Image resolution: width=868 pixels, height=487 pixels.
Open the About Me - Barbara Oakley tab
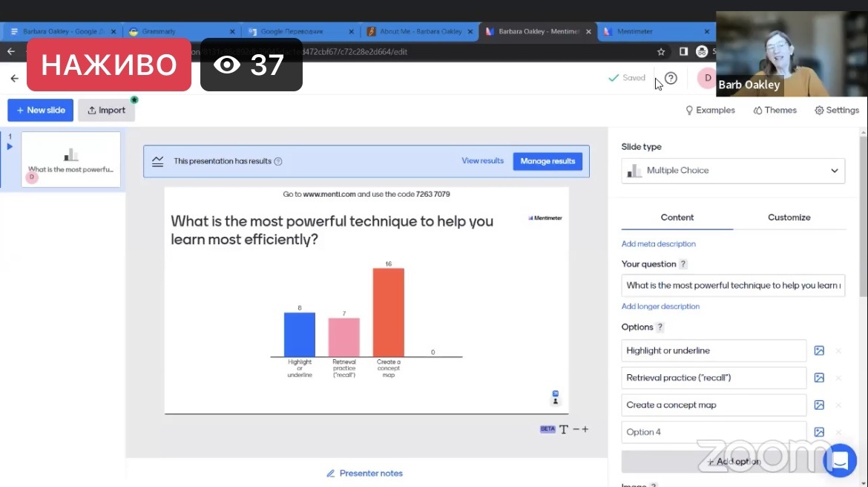click(420, 32)
